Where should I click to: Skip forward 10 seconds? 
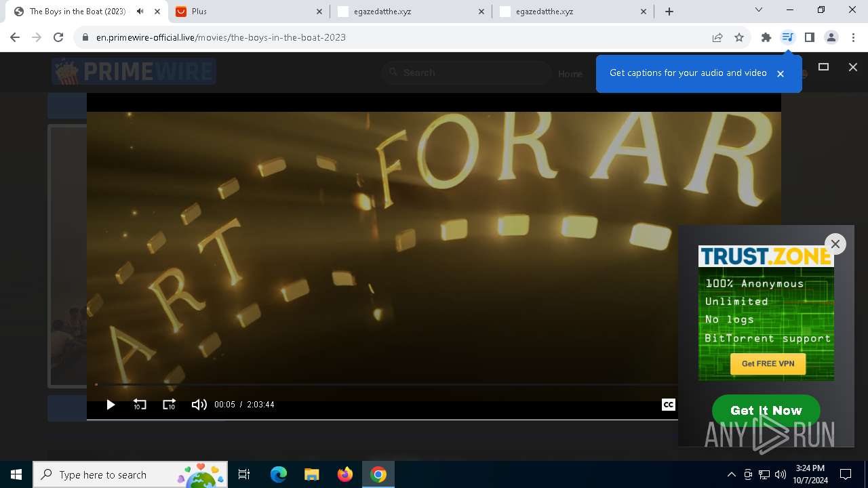[170, 405]
